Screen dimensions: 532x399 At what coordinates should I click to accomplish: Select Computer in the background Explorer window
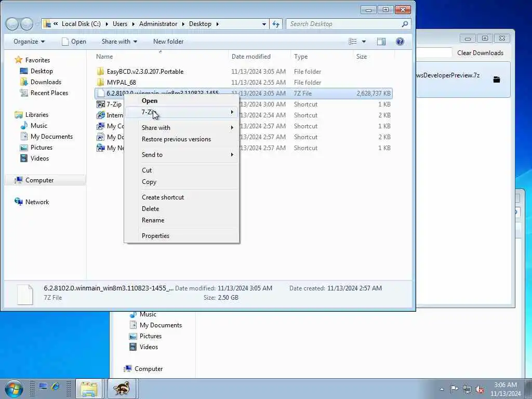(143, 369)
